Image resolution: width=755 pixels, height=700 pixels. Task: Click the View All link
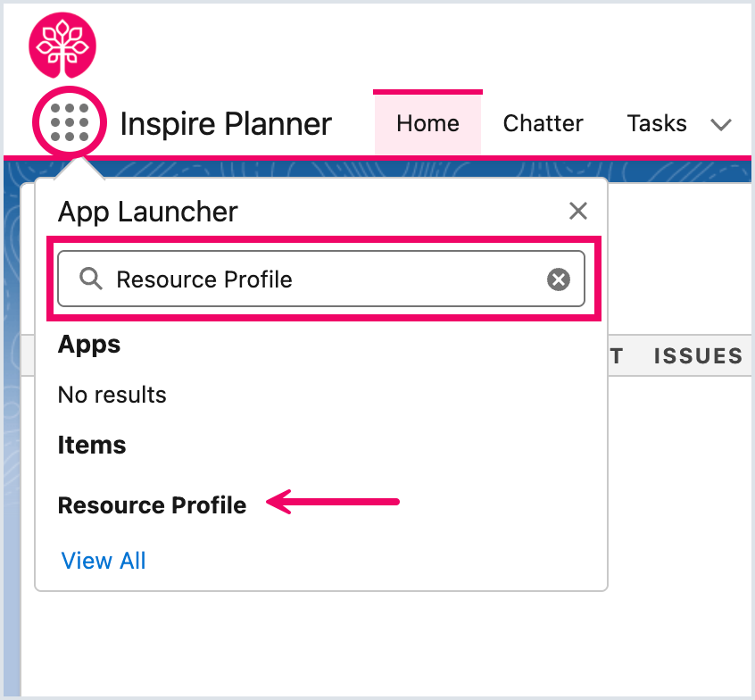click(103, 561)
